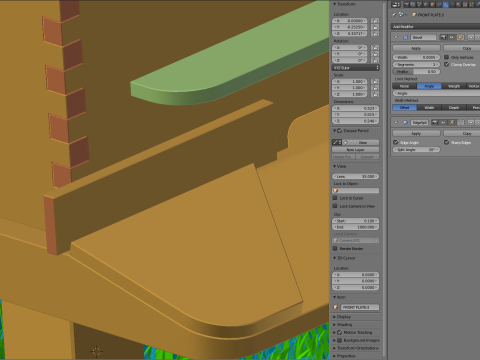Open the Add Modifier dropdown
The height and width of the screenshot is (360, 480).
coord(436,26)
